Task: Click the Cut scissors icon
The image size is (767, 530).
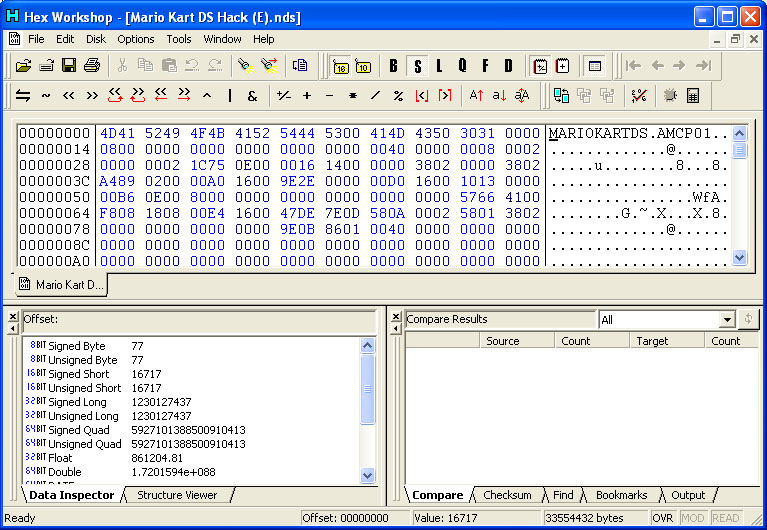Action: point(122,66)
